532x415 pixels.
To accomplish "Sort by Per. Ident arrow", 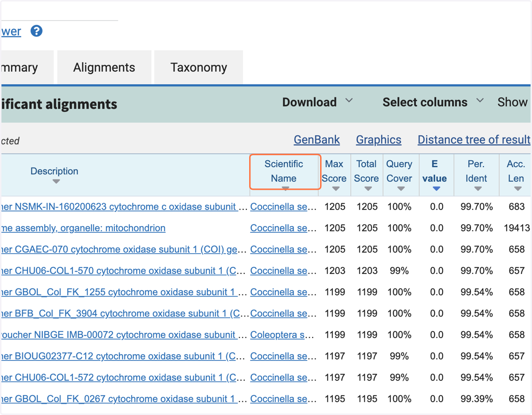I will tap(478, 188).
